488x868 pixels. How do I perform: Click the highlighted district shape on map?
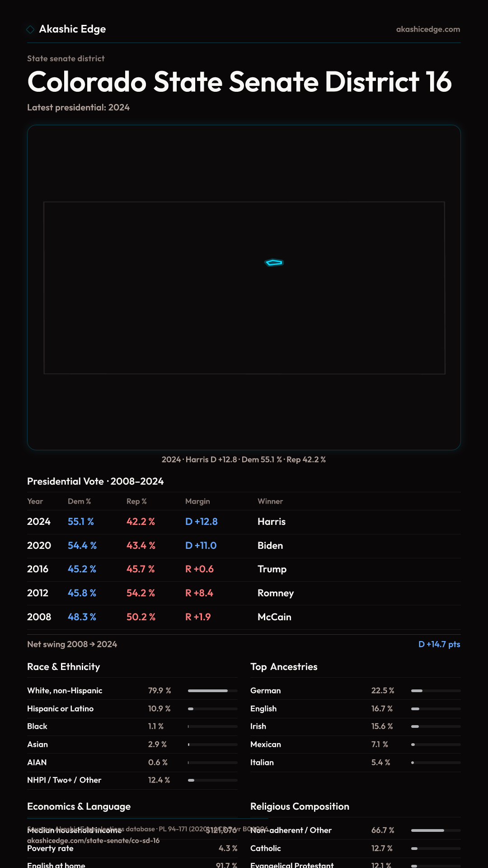coord(274,263)
